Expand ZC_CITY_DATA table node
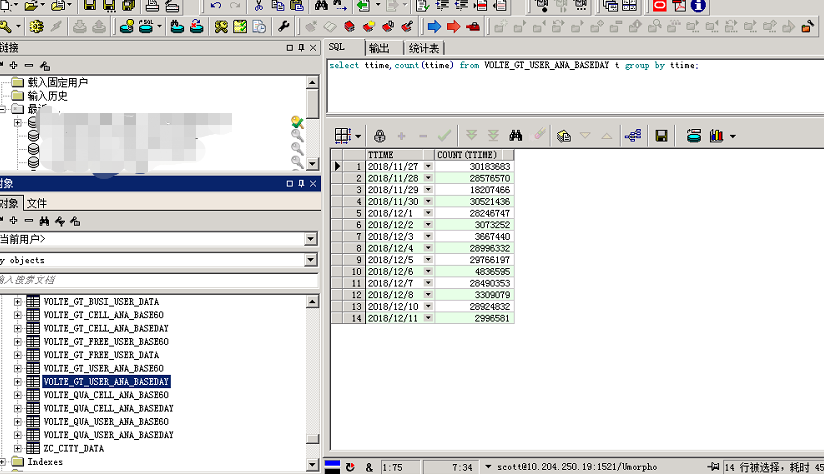 (x=17, y=448)
